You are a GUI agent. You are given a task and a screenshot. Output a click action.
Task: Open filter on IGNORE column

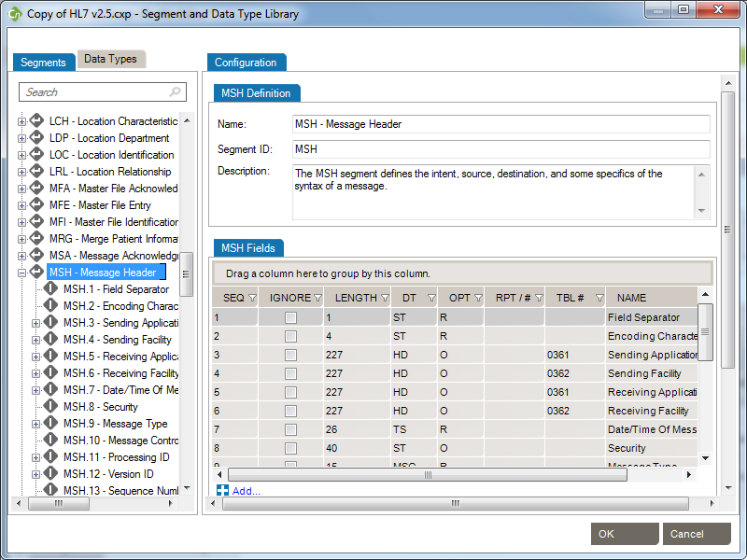[317, 298]
